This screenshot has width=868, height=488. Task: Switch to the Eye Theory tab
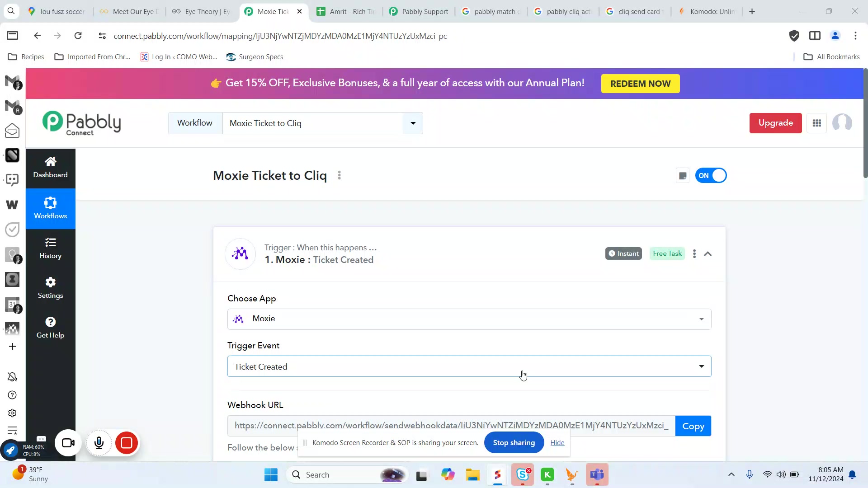(202, 11)
